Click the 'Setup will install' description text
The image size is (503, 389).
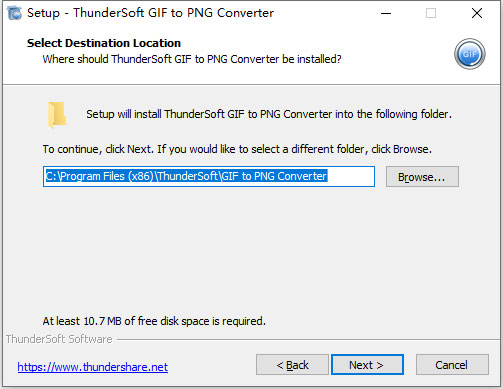(x=269, y=114)
